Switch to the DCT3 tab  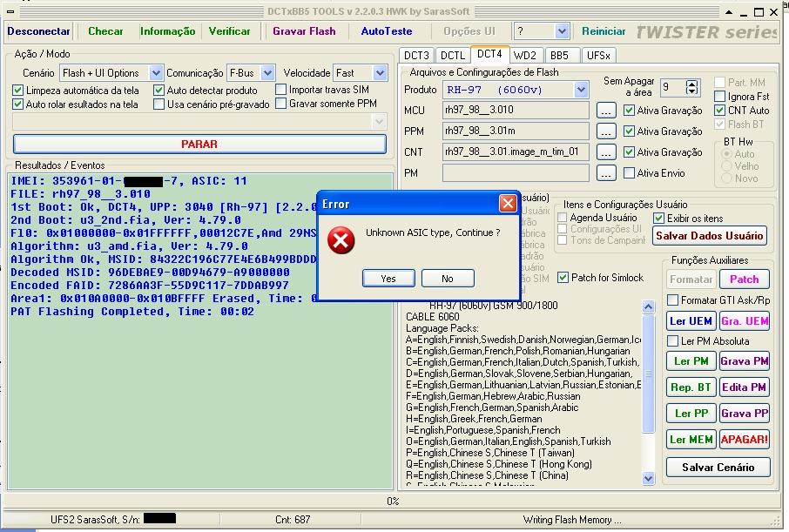point(416,56)
